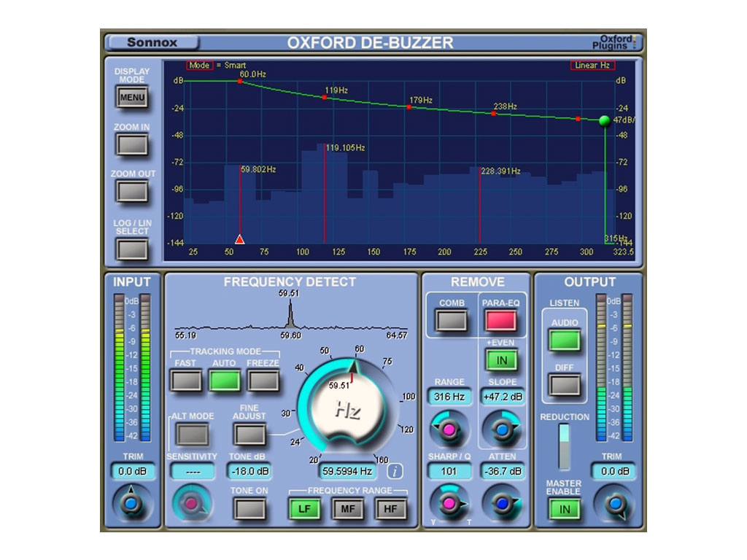This screenshot has width=747, height=560.
Task: Click the Sharp / Q knob
Action: click(449, 503)
